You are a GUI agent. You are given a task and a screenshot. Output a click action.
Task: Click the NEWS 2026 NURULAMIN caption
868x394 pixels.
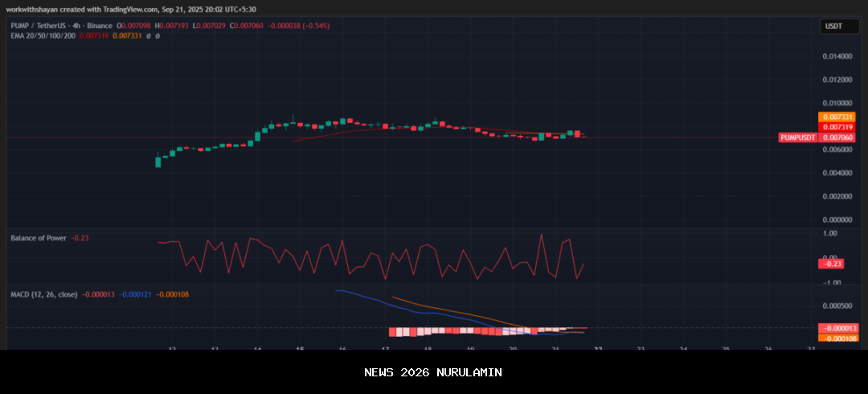pyautogui.click(x=433, y=372)
